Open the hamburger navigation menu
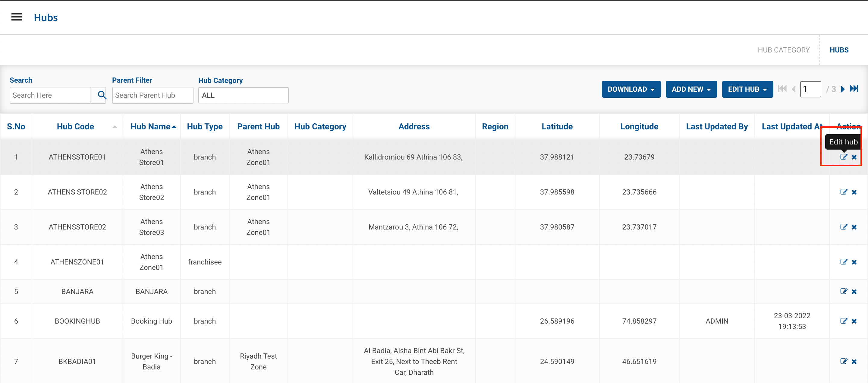 [17, 17]
